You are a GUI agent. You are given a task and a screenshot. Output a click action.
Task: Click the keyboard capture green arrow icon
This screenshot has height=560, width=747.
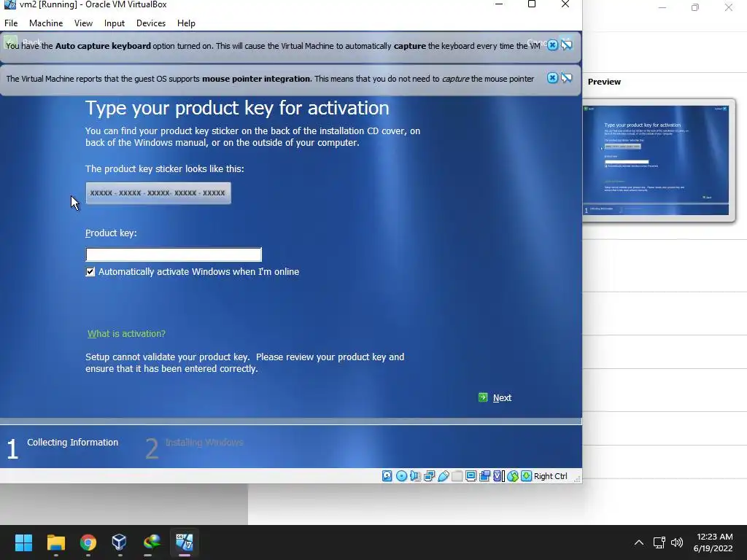(527, 475)
